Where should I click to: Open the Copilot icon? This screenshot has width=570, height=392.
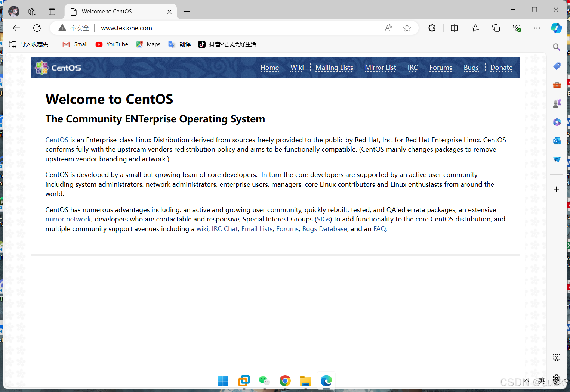click(x=556, y=28)
